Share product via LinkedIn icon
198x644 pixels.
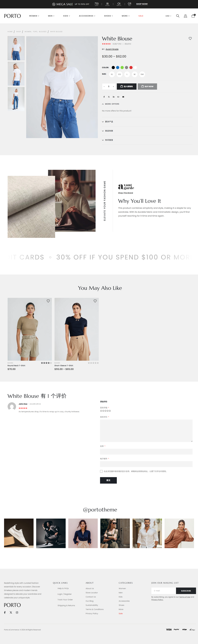(x=114, y=97)
